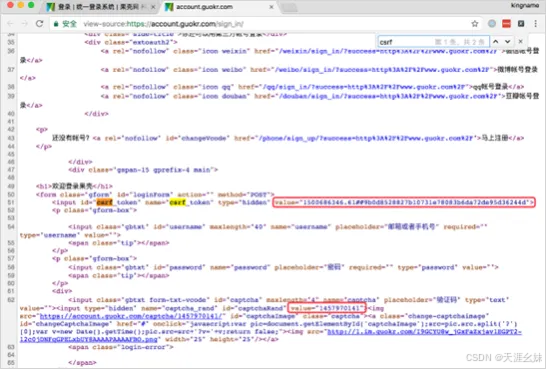Click the dark square extension icon

coord(521,24)
